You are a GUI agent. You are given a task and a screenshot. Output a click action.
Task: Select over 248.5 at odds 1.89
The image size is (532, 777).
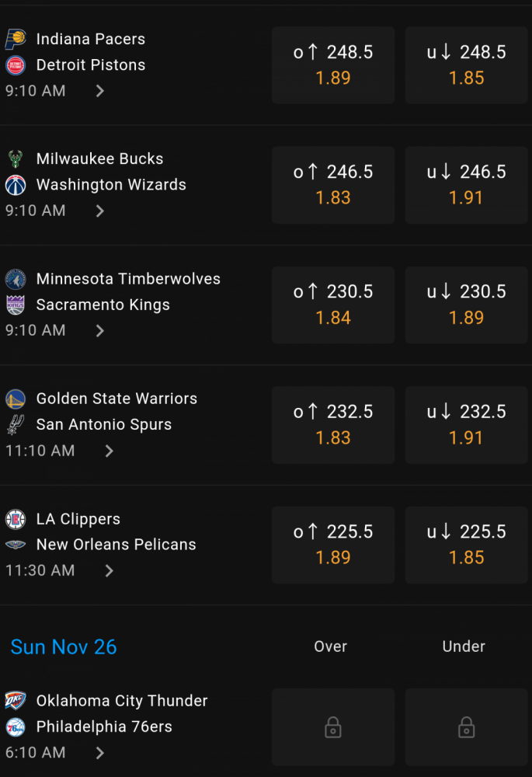pyautogui.click(x=333, y=65)
